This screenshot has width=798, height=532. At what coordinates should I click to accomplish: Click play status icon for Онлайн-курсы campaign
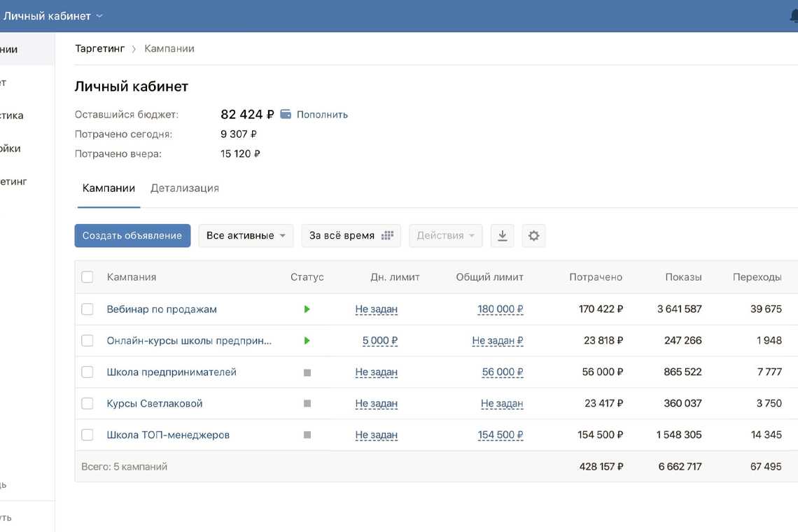[307, 341]
